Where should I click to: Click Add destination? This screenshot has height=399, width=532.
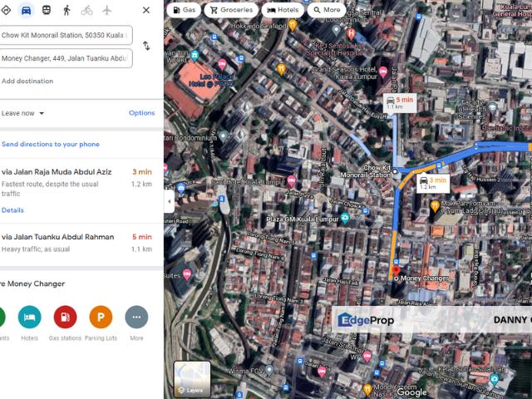pos(27,81)
